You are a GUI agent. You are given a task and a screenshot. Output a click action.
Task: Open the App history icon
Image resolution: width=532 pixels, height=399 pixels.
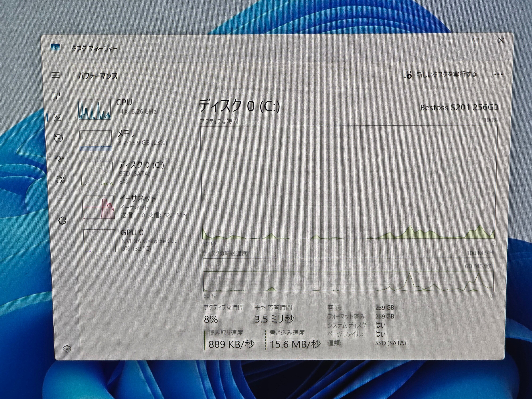58,138
